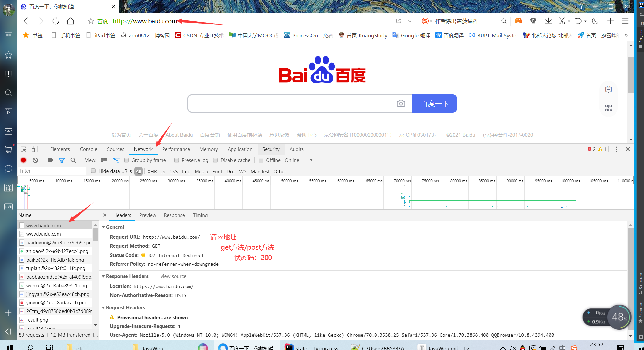Click the camera image search icon
Image resolution: width=644 pixels, height=350 pixels.
[x=401, y=104]
